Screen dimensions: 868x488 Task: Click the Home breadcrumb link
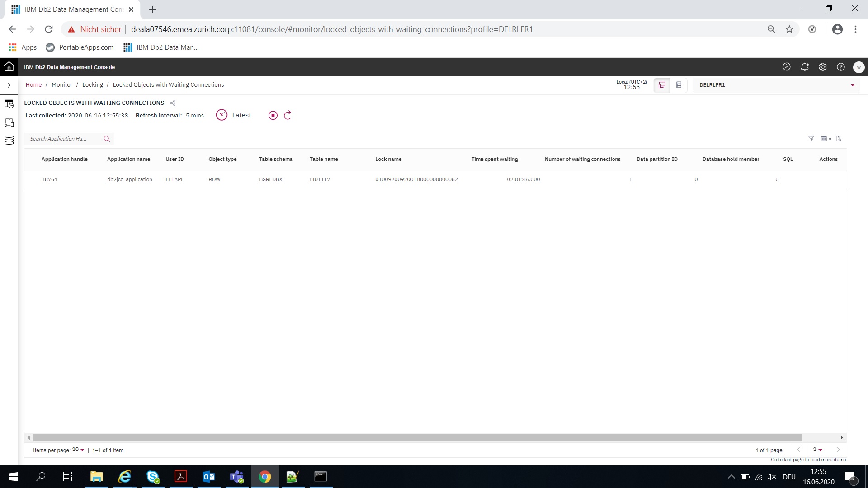(x=33, y=85)
